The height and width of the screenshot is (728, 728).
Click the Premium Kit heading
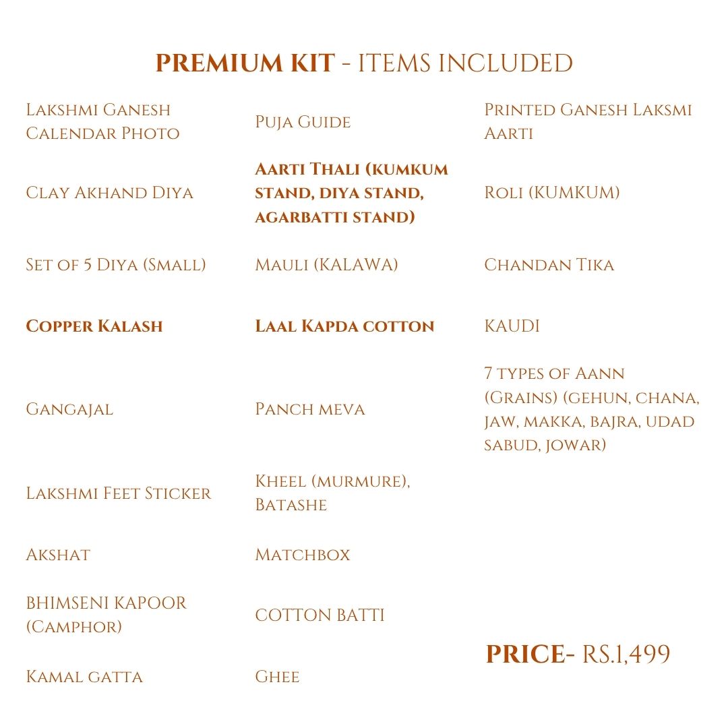[x=364, y=63]
